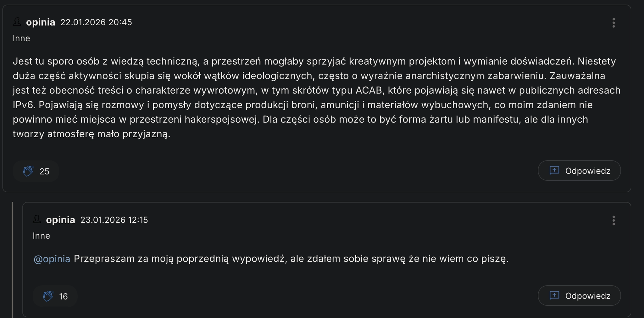Open the opinia username on the top comment
Image resolution: width=644 pixels, height=318 pixels.
pos(41,22)
